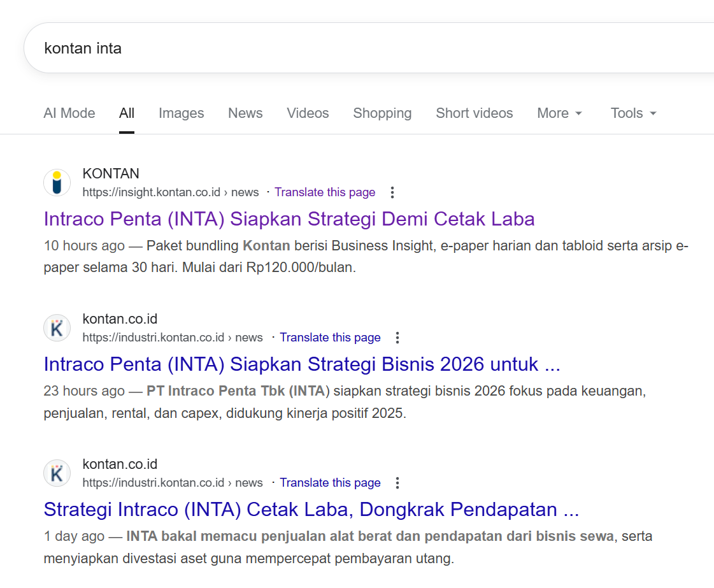714x588 pixels.
Task: Open the Short videos tab
Action: [475, 113]
